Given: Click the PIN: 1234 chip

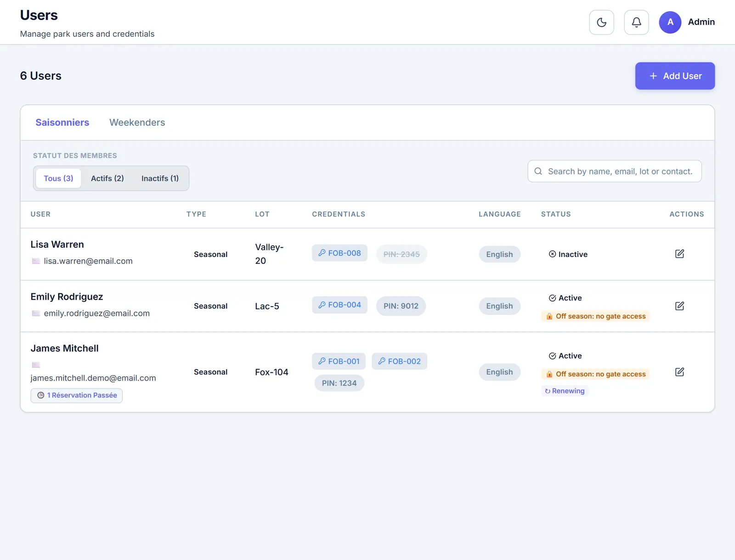Looking at the screenshot, I should click(x=339, y=383).
